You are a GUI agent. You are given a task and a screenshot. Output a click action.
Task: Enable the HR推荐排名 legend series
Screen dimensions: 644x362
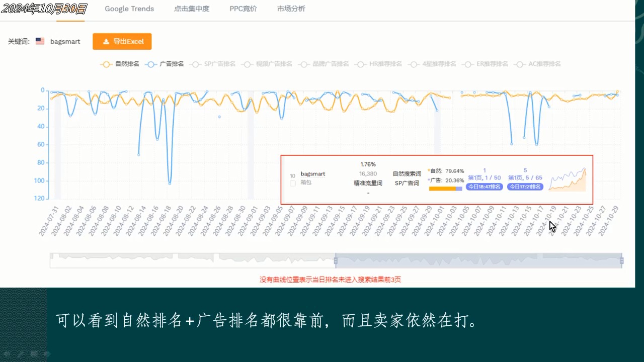click(378, 64)
